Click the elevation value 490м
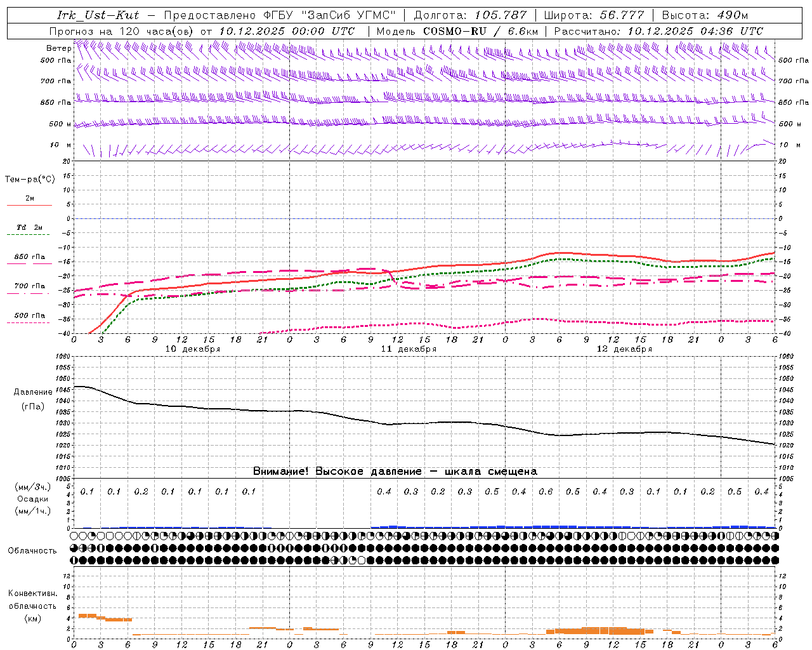Screen dimensions: 812x650 (x=733, y=15)
